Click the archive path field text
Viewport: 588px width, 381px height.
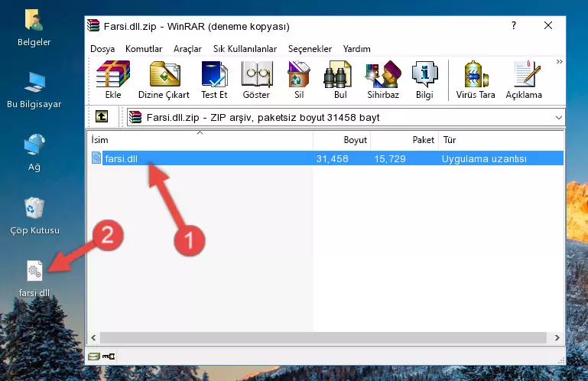tap(263, 118)
